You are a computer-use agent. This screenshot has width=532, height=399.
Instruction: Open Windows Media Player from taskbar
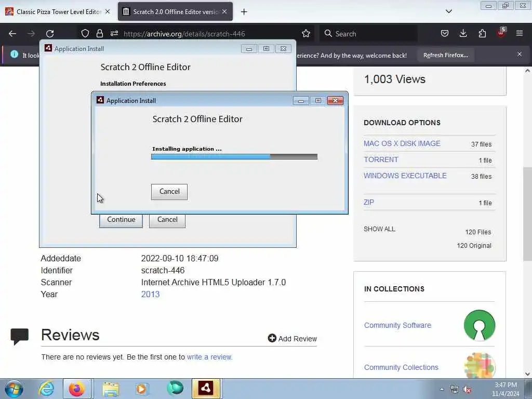pyautogui.click(x=141, y=389)
